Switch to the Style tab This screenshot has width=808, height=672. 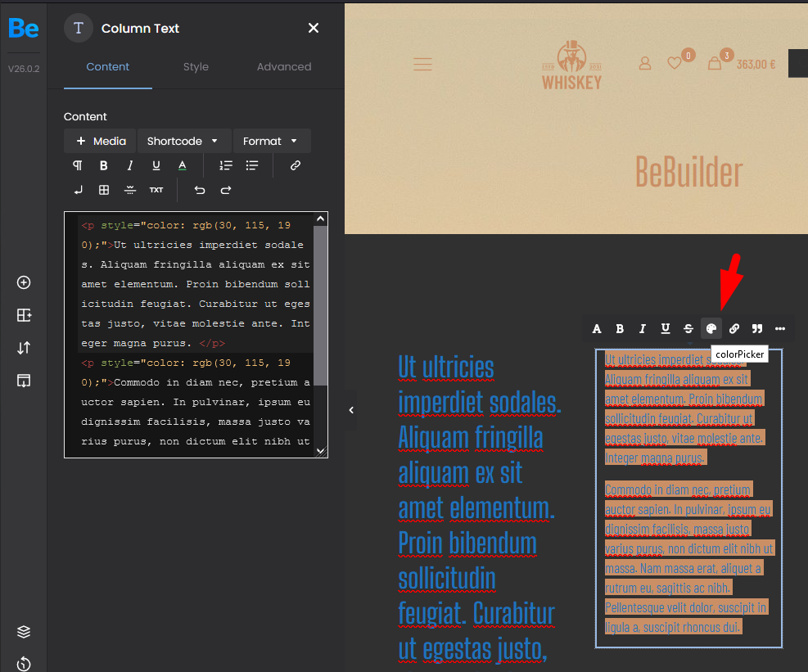[196, 67]
